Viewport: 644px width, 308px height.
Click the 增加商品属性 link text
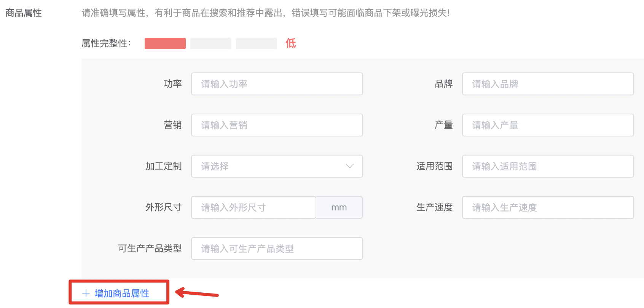pyautogui.click(x=122, y=293)
